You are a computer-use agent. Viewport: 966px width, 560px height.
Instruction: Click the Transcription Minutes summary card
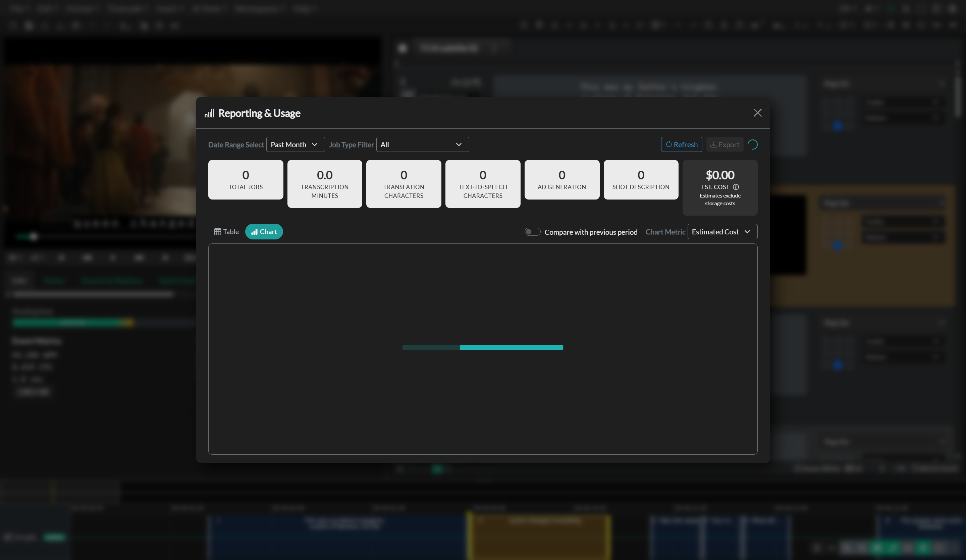[x=325, y=184]
